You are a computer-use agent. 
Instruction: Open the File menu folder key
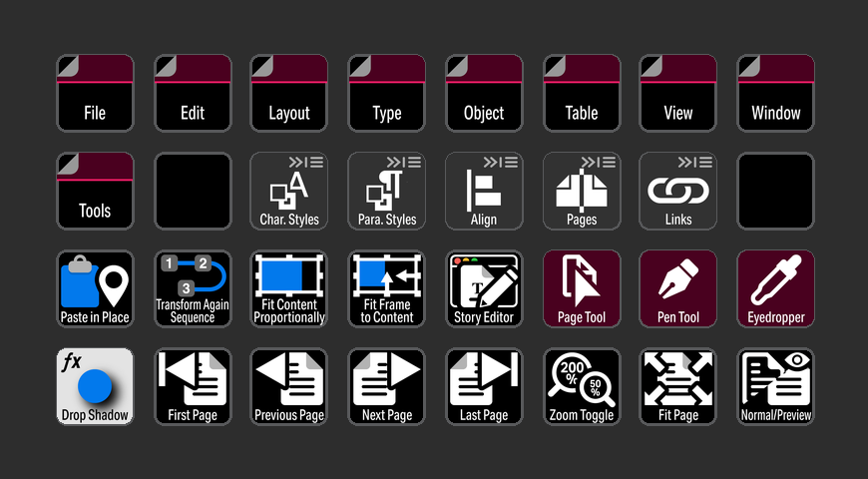point(95,93)
